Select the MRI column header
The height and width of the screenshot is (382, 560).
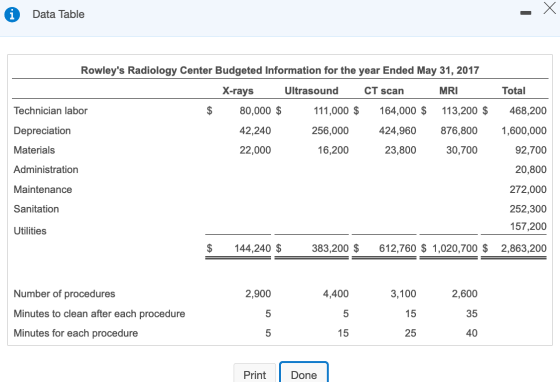449,91
